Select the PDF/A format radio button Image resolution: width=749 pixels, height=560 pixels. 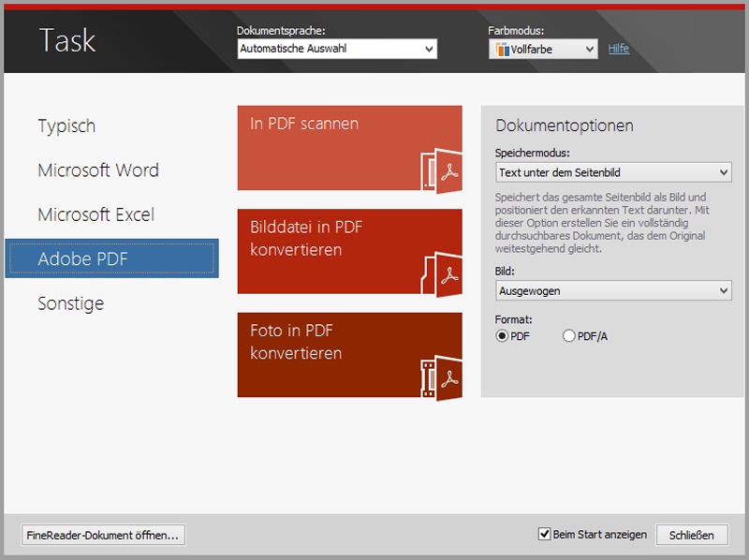(x=569, y=336)
